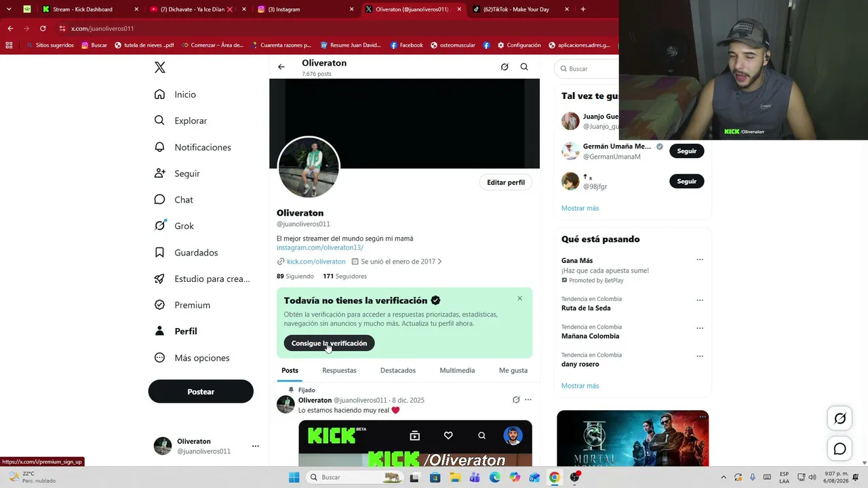
Task: Switch to the Me gusta tab
Action: (513, 370)
